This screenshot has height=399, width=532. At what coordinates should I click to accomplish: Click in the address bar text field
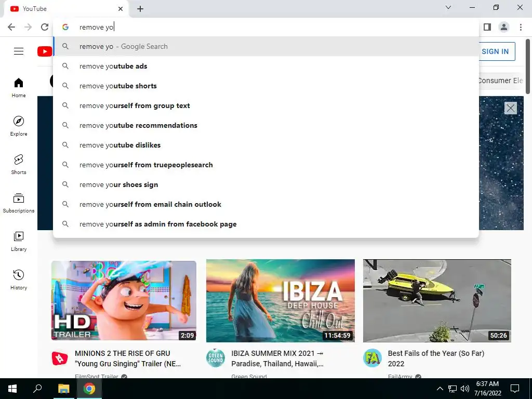coord(266,27)
